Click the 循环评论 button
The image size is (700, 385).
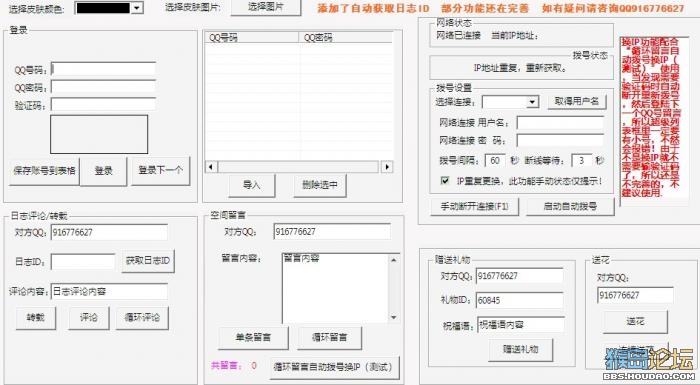click(142, 318)
